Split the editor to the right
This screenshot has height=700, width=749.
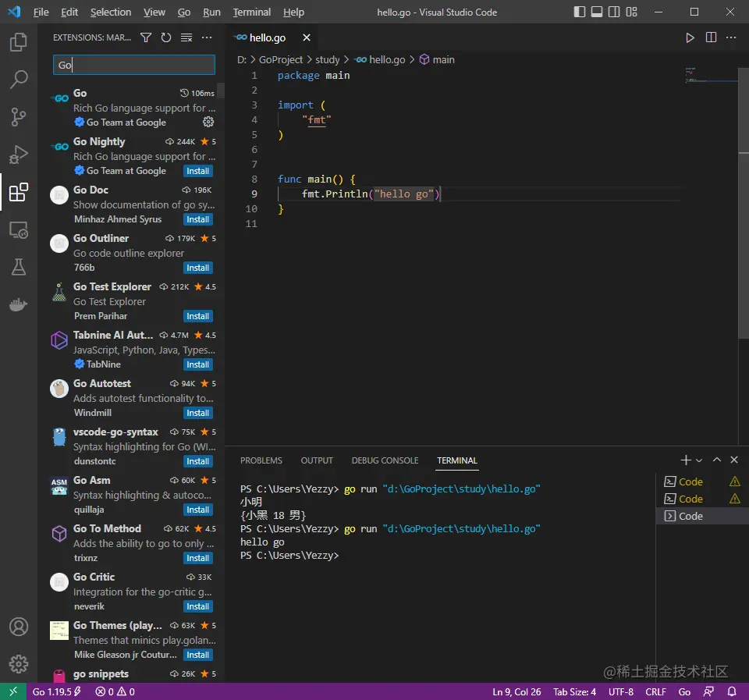point(711,37)
